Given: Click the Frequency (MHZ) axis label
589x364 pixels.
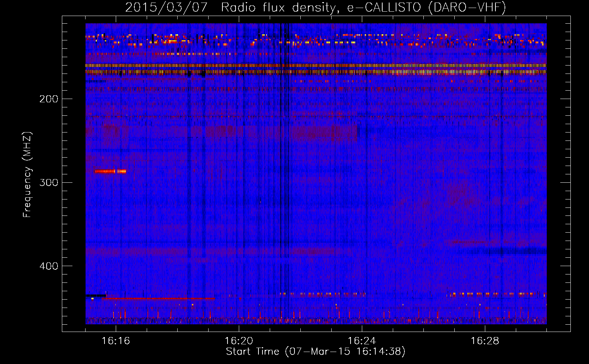Looking at the screenshot, I should coord(27,174).
